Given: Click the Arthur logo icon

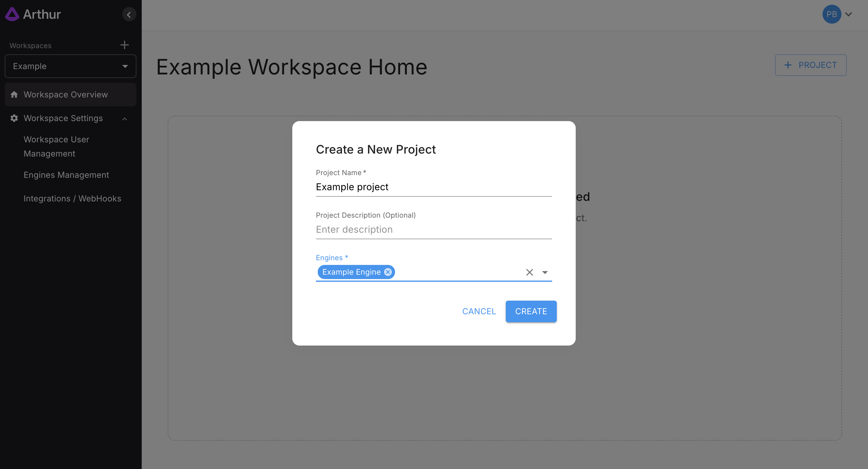Looking at the screenshot, I should point(12,14).
